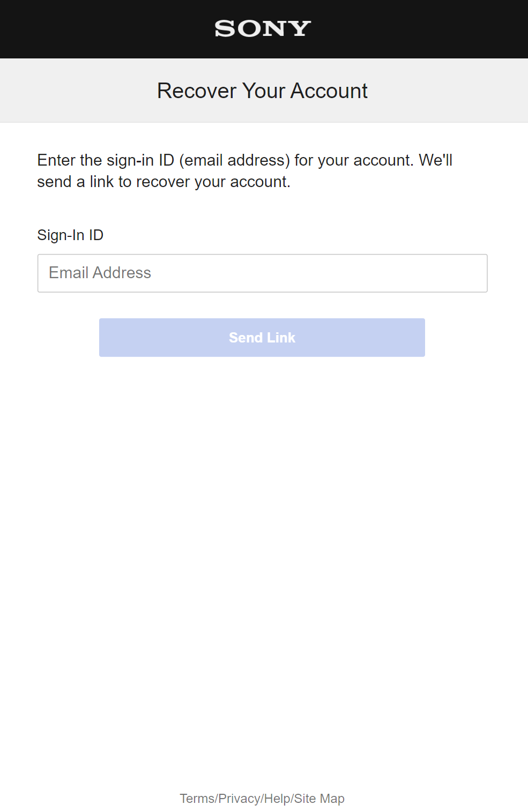Image resolution: width=528 pixels, height=812 pixels.
Task: Open the Site Map footer link
Action: pyautogui.click(x=319, y=799)
